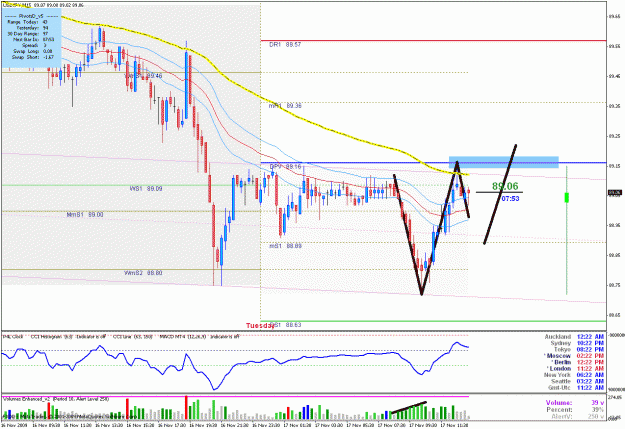Click the green 89.06 current price readout

[x=505, y=186]
